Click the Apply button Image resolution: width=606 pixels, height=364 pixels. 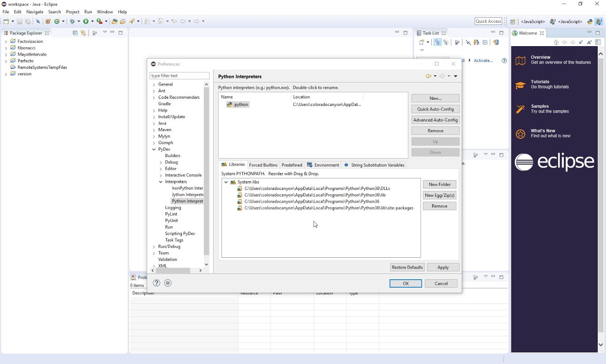click(x=443, y=268)
